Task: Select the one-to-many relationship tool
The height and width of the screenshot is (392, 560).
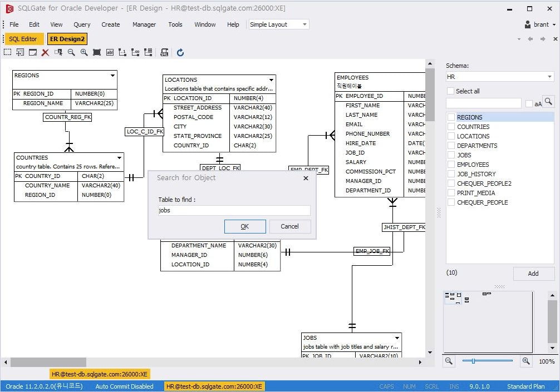Action: pyautogui.click(x=134, y=52)
